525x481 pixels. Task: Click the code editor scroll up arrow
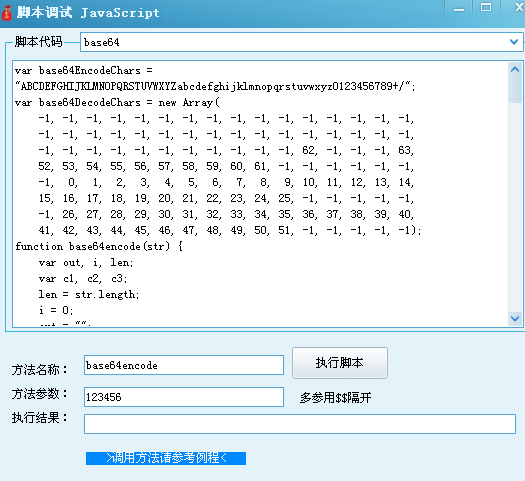[515, 70]
